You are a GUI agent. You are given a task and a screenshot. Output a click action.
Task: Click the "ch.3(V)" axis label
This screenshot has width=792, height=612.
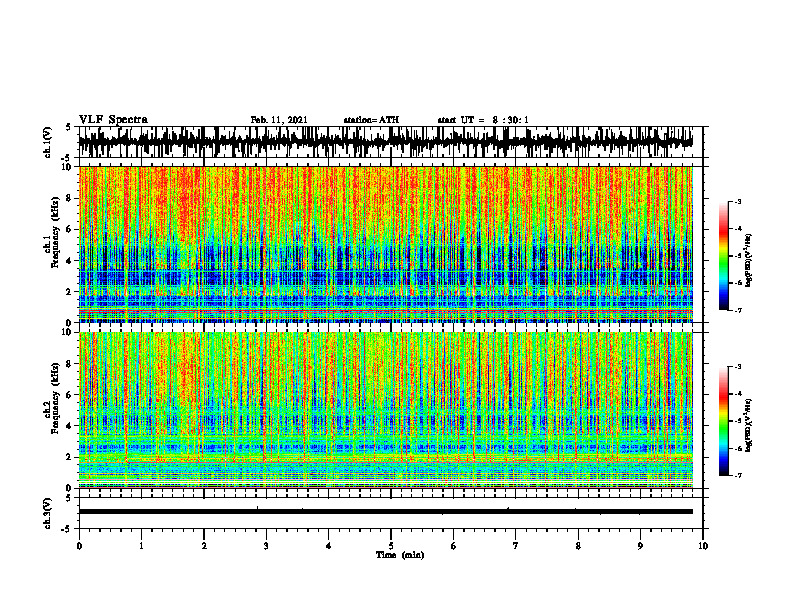click(x=47, y=513)
